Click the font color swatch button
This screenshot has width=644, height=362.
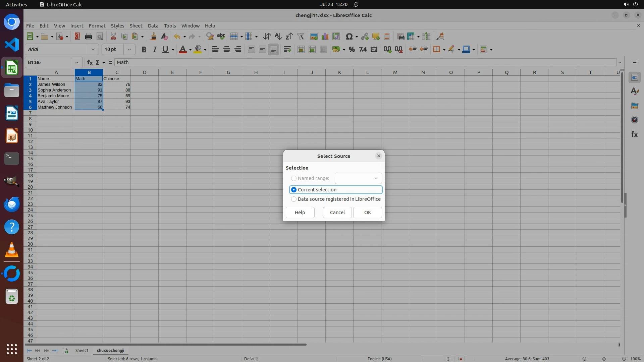click(x=182, y=49)
